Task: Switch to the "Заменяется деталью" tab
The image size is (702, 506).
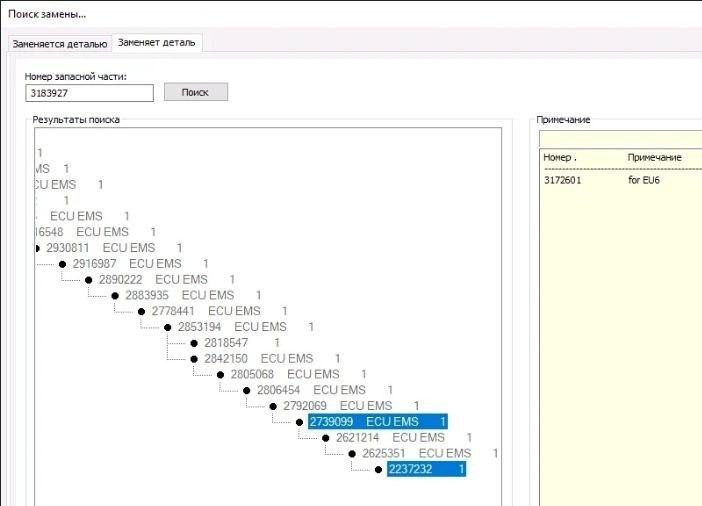Action: click(59, 43)
